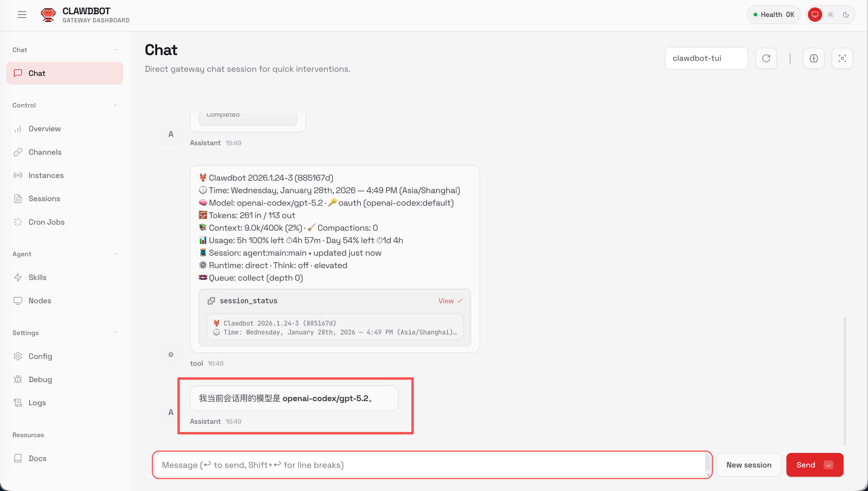The width and height of the screenshot is (868, 491).
Task: Click the refresh chat icon
Action: click(766, 58)
